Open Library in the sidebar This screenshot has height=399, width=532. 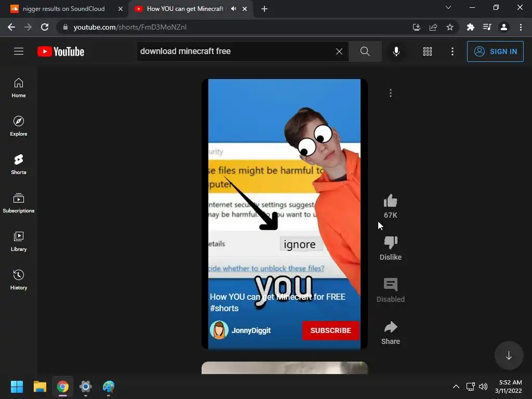tap(19, 241)
